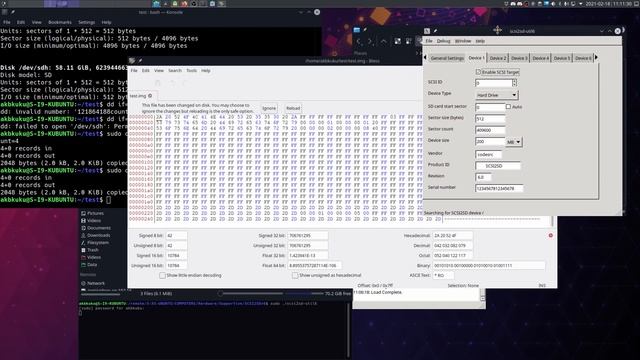
Task: Click the Device size value field
Action: [490, 141]
